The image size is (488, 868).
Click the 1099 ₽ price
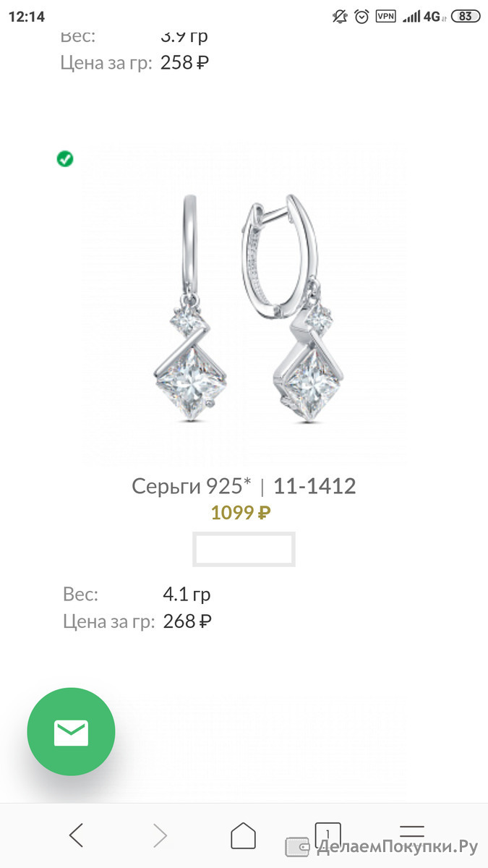pyautogui.click(x=241, y=513)
